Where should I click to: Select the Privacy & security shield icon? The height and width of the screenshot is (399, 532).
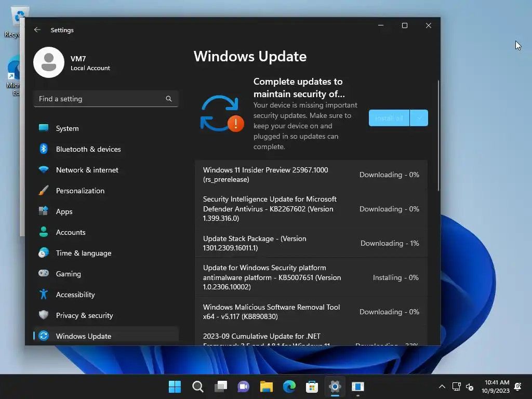pyautogui.click(x=44, y=315)
